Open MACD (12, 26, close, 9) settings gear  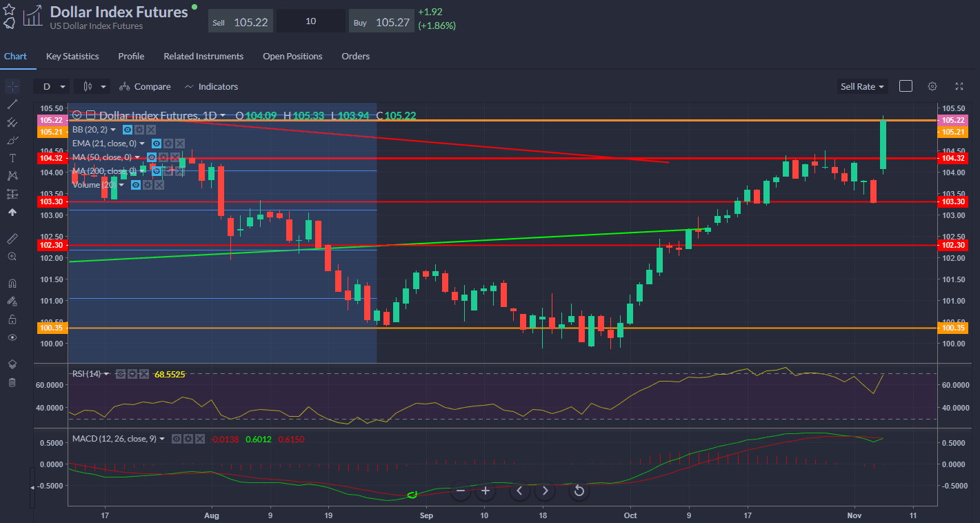[188, 439]
